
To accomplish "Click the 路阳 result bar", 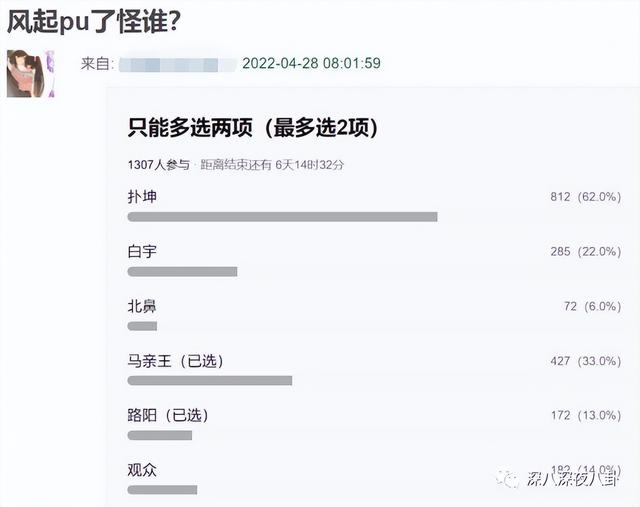I will coord(160,435).
